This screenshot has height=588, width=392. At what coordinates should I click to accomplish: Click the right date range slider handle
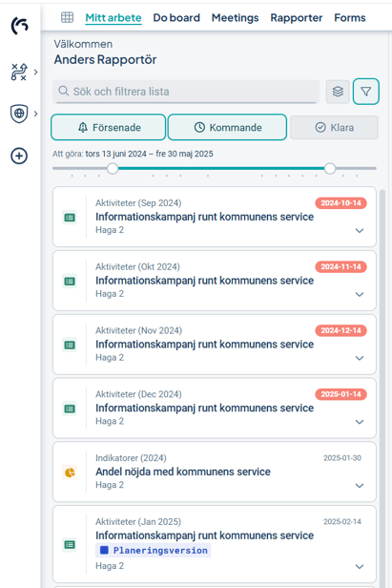(330, 169)
